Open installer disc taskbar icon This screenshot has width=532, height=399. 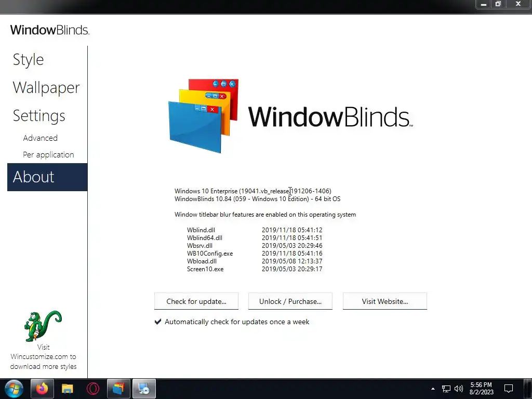pos(144,389)
